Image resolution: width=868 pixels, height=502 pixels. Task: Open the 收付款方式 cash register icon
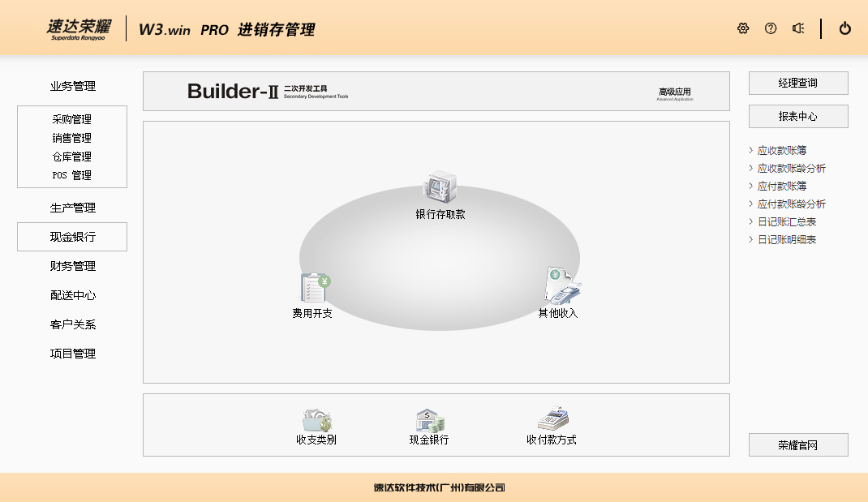point(552,419)
